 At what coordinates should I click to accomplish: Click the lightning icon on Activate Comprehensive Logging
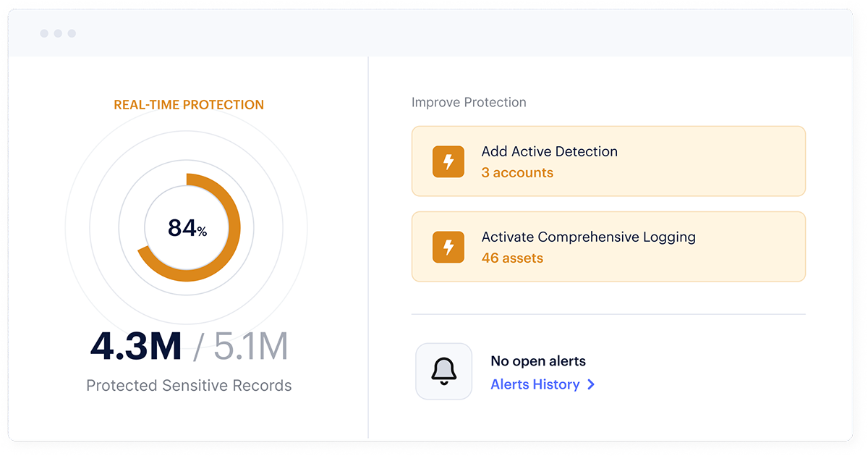[448, 247]
